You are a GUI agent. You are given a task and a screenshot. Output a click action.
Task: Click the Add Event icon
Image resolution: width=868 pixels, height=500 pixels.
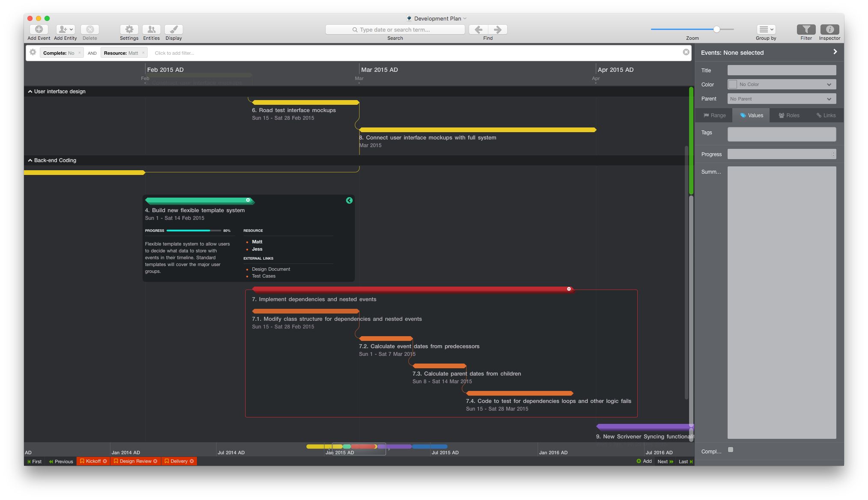tap(39, 30)
